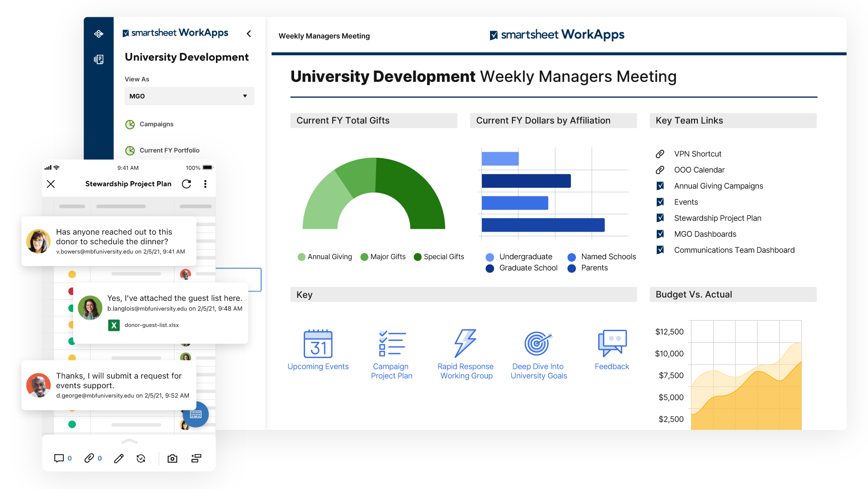The width and height of the screenshot is (868, 489).
Task: Check the MGO Dashboards checkbox
Action: tap(661, 234)
